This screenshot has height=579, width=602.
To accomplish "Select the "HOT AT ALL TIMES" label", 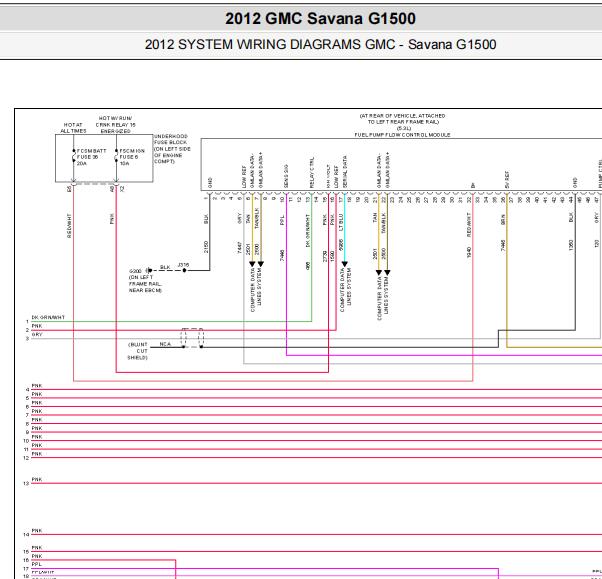I will pyautogui.click(x=73, y=128).
